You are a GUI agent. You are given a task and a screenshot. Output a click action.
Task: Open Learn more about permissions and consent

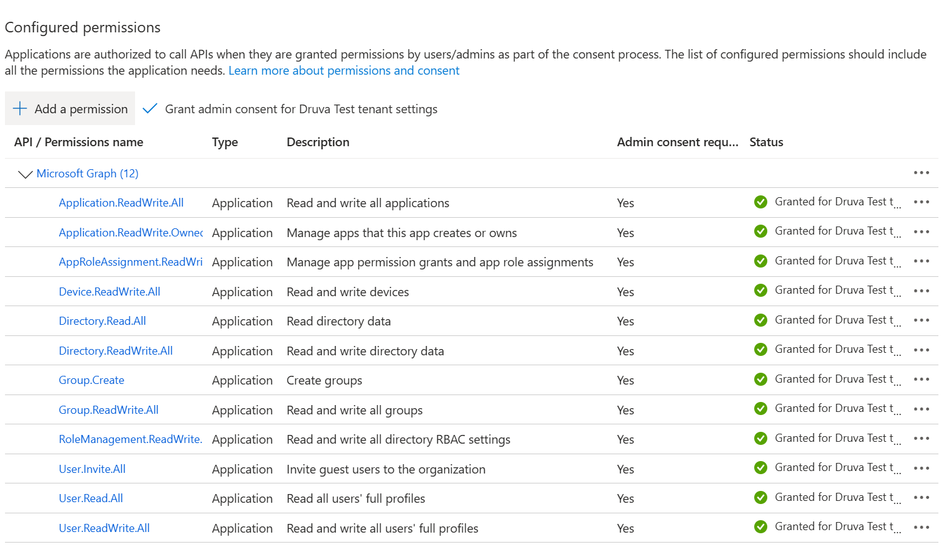(x=344, y=70)
